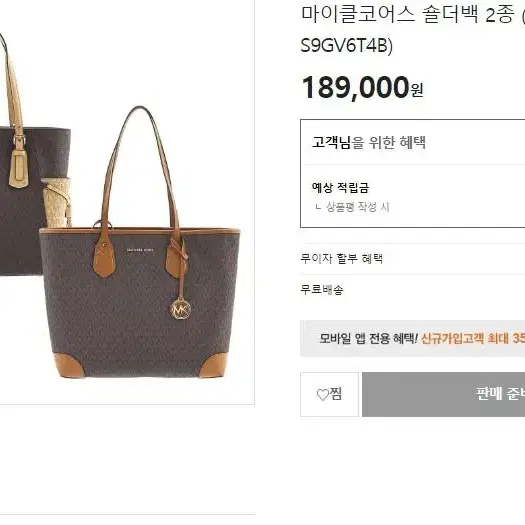Viewport: 525px width, 525px height.
Task: Click the Michael Kors logo on bag
Action: click(x=140, y=250)
